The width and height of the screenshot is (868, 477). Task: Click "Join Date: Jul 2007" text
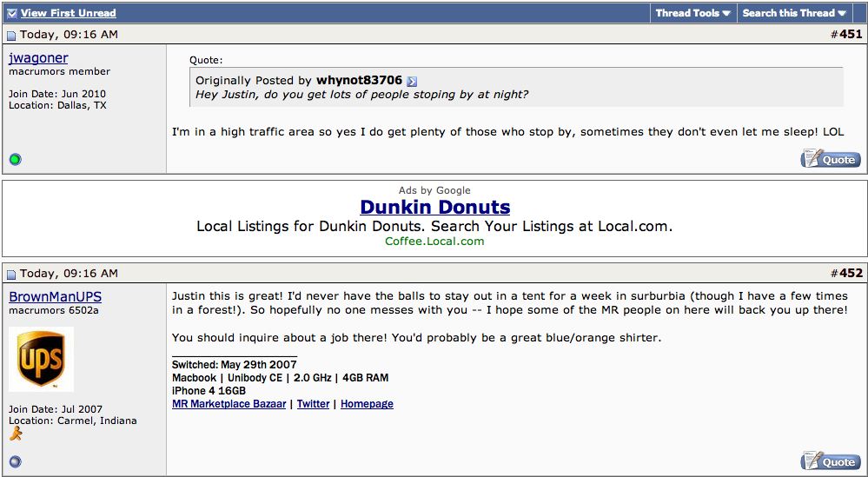coord(56,409)
